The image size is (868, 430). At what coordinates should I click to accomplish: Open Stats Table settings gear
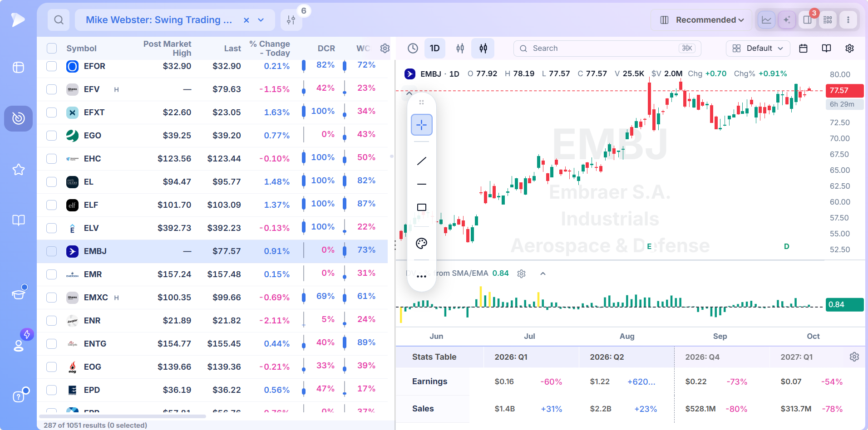pos(854,357)
